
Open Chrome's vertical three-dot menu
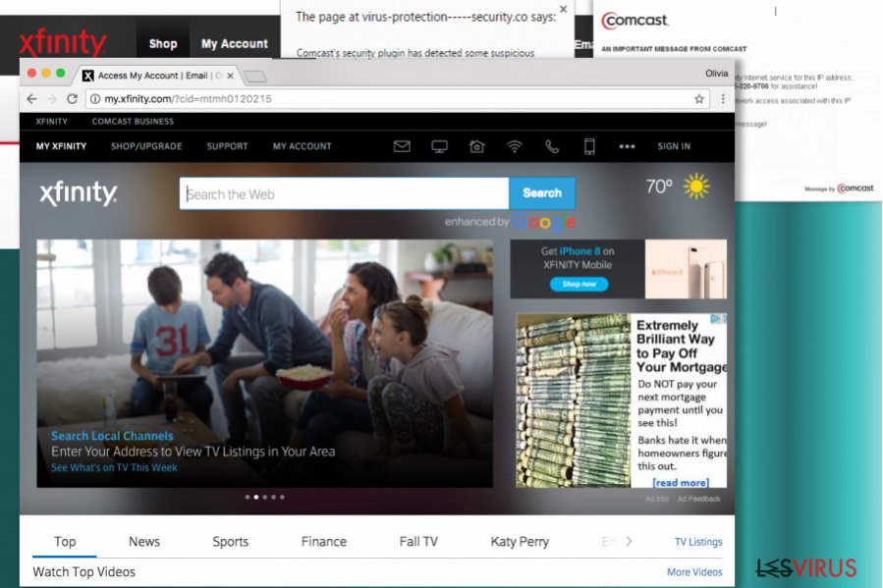pyautogui.click(x=723, y=98)
